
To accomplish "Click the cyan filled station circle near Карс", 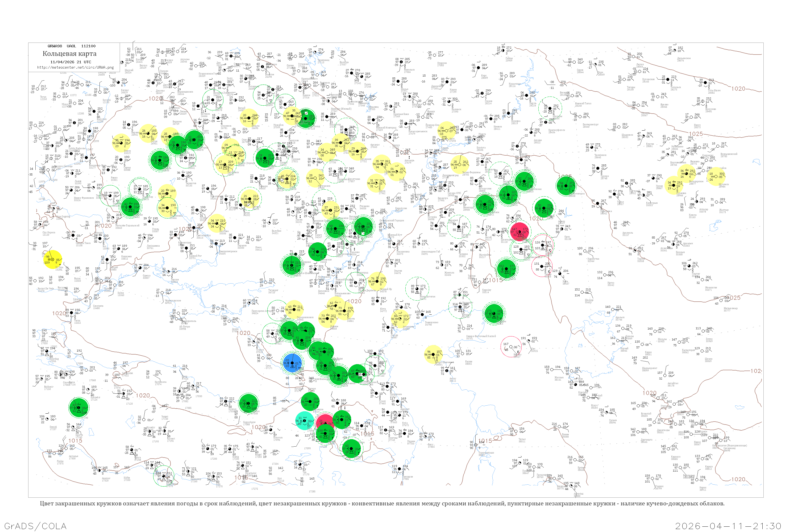I will [x=304, y=421].
